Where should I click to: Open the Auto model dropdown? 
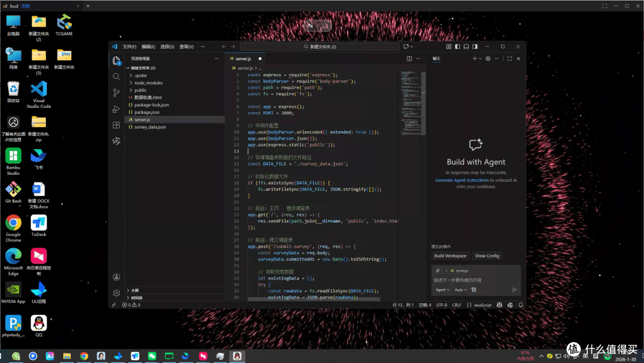pyautogui.click(x=460, y=290)
